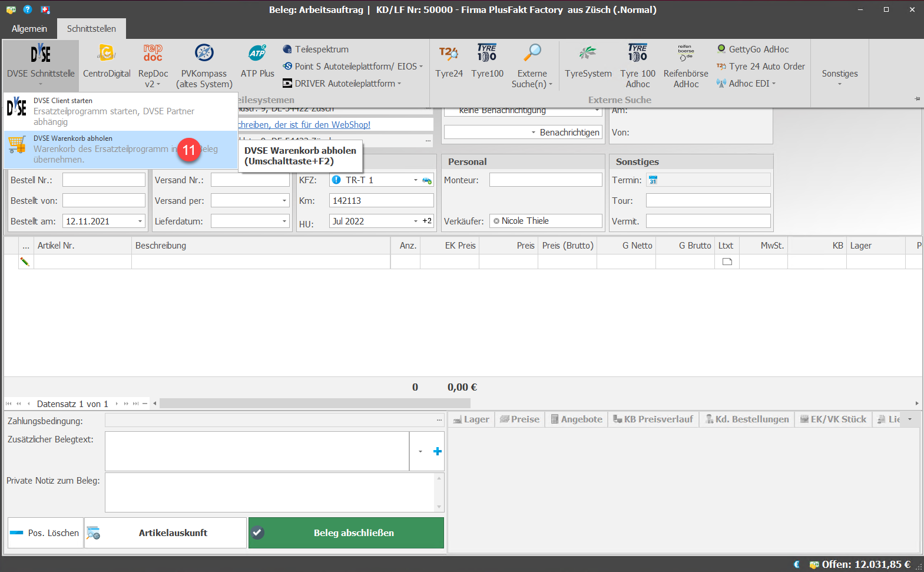Open keine Benachrichtigung combo box
Viewport: 924px width, 572px height.
tap(523, 110)
